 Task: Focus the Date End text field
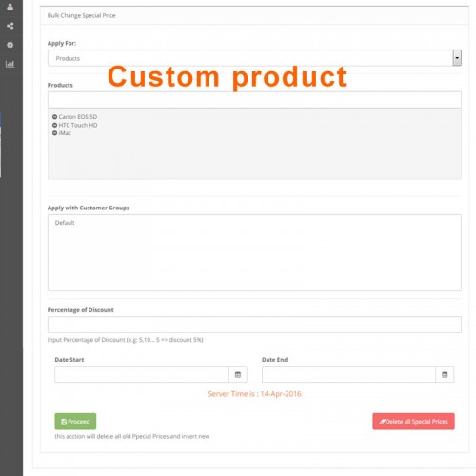(x=348, y=374)
